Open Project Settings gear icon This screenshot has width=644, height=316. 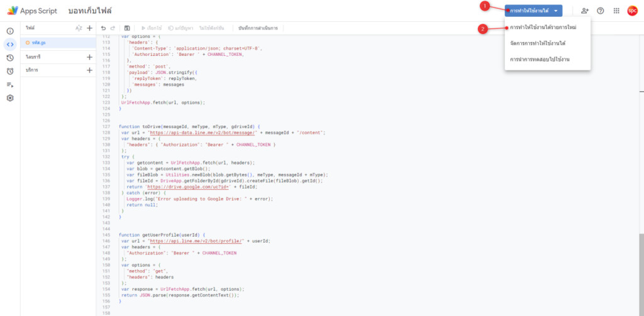(x=10, y=98)
